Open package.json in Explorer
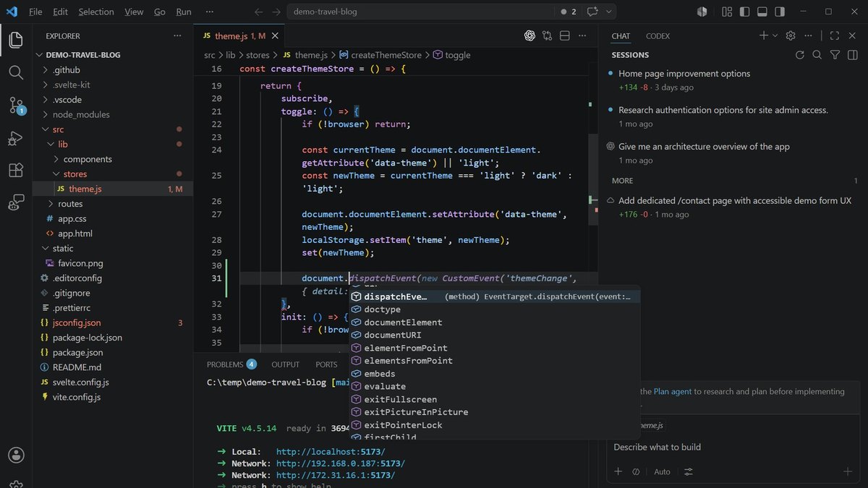 click(77, 352)
